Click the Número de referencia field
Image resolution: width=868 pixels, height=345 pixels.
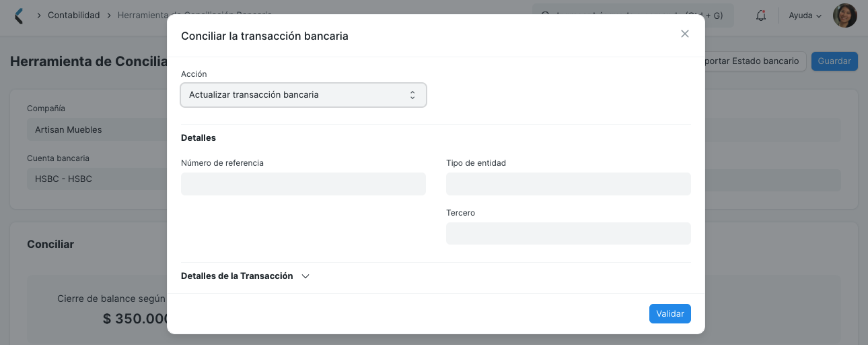tap(303, 184)
